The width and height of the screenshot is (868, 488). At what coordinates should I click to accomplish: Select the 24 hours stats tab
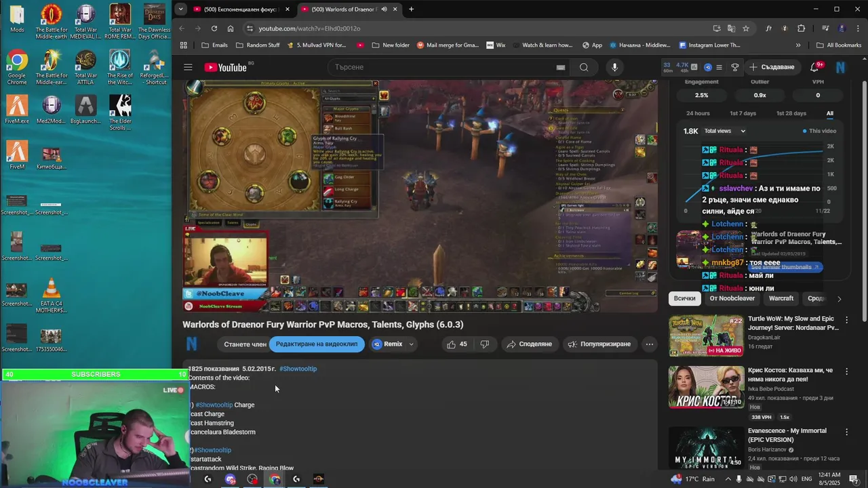coord(698,113)
